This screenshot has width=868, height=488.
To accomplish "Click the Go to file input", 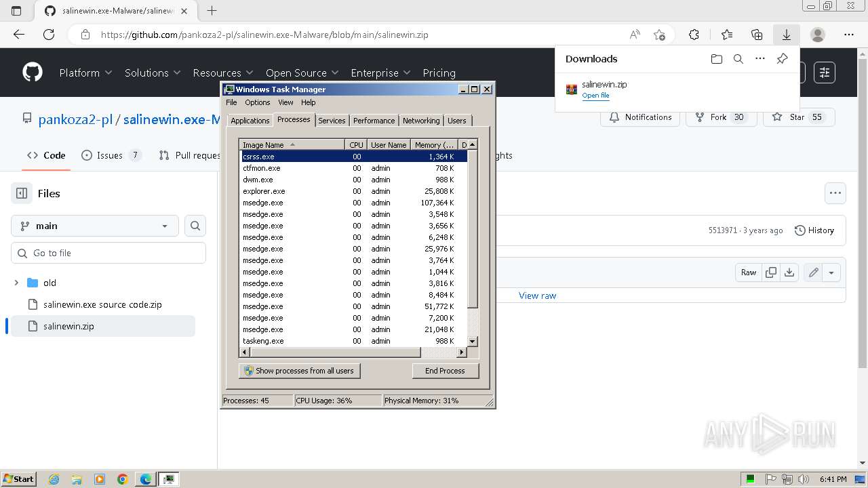I will click(x=108, y=253).
